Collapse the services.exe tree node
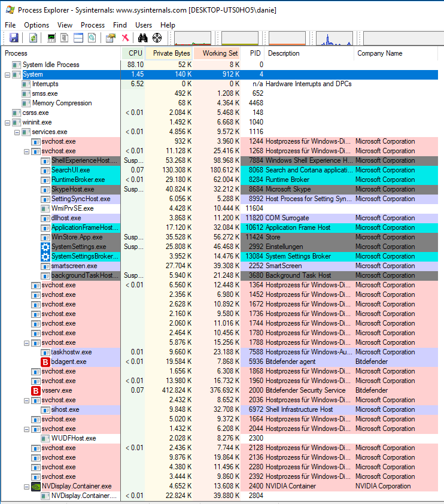444x504 pixels. tap(17, 132)
